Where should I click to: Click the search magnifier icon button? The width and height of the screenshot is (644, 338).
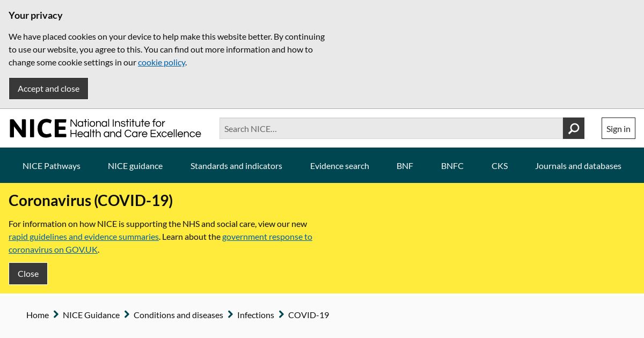pyautogui.click(x=574, y=128)
